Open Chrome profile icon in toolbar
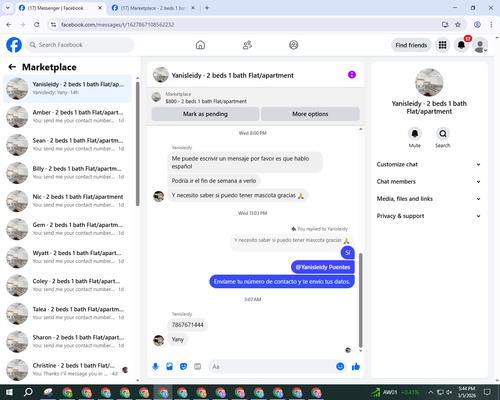 point(477,25)
